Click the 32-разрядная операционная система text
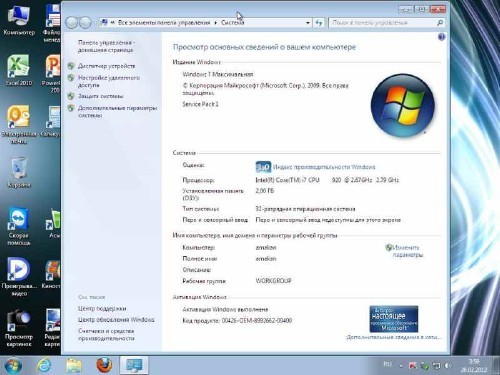The image size is (500, 375). click(x=305, y=209)
